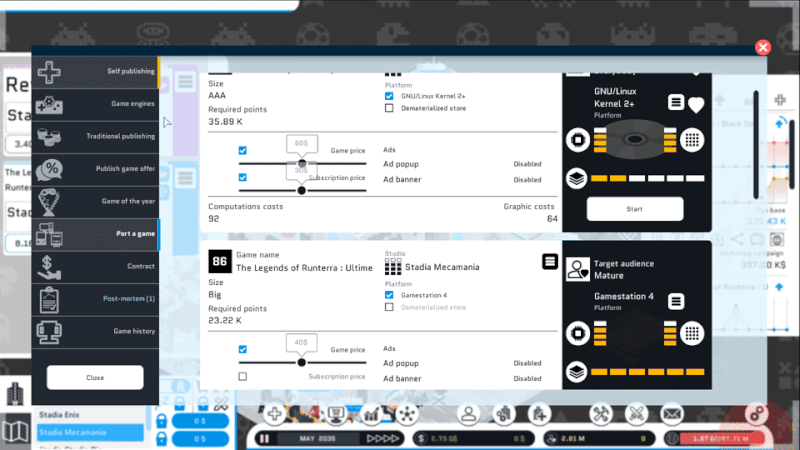Click fast-forward speed arrows
Viewport: 800px width, 450px height.
[x=383, y=438]
